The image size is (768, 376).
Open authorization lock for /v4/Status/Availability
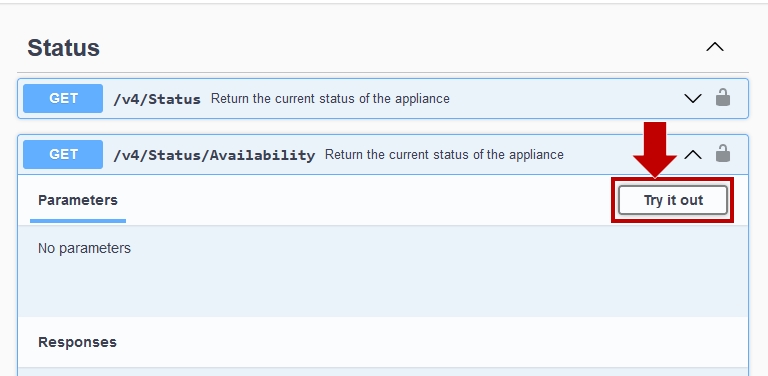[x=723, y=153]
